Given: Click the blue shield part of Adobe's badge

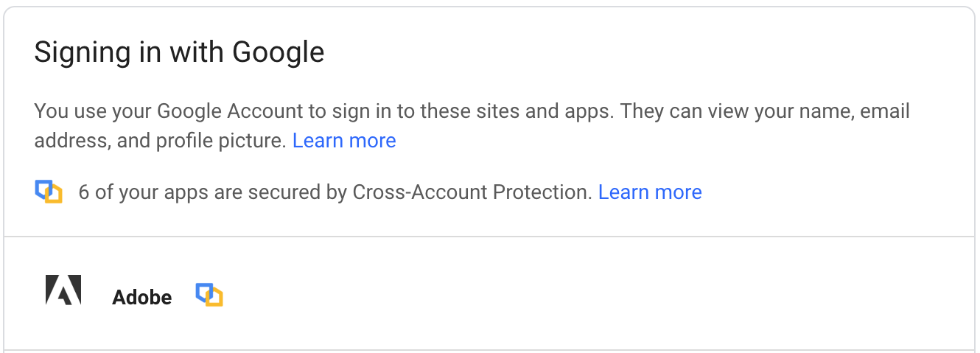Looking at the screenshot, I should (202, 291).
